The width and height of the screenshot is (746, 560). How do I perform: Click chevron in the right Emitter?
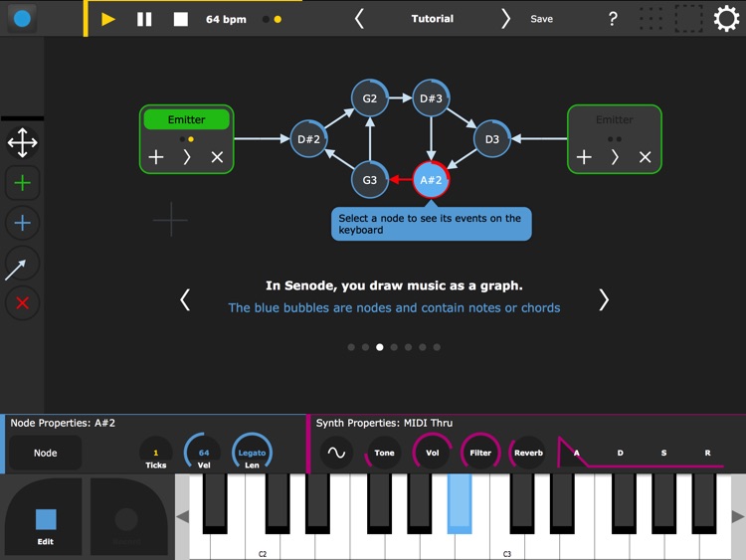[615, 157]
